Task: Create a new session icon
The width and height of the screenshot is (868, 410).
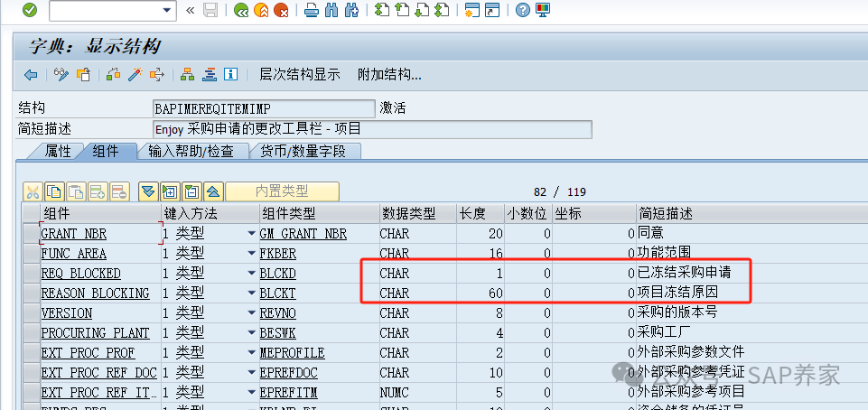Action: pyautogui.click(x=472, y=10)
